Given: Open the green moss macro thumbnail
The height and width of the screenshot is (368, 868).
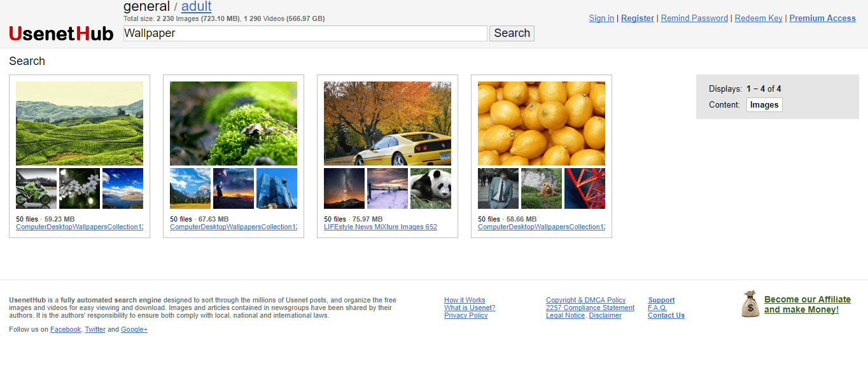Looking at the screenshot, I should tap(234, 124).
